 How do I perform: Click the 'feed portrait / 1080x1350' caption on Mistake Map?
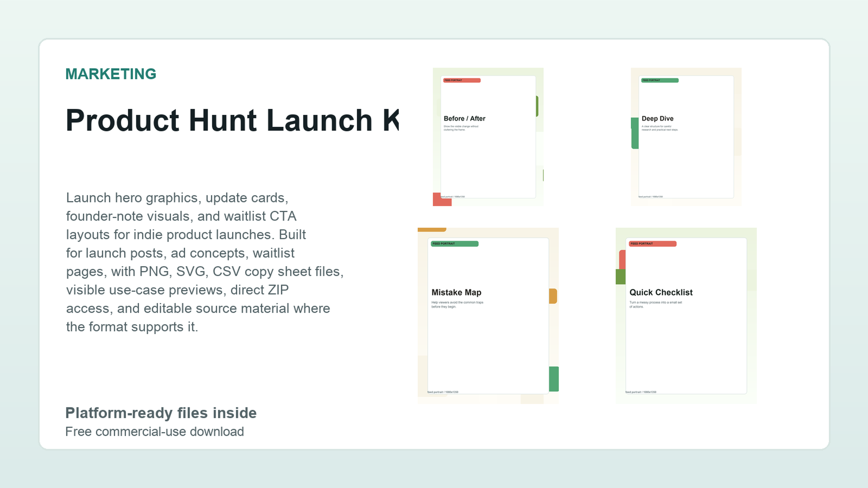coord(443,392)
